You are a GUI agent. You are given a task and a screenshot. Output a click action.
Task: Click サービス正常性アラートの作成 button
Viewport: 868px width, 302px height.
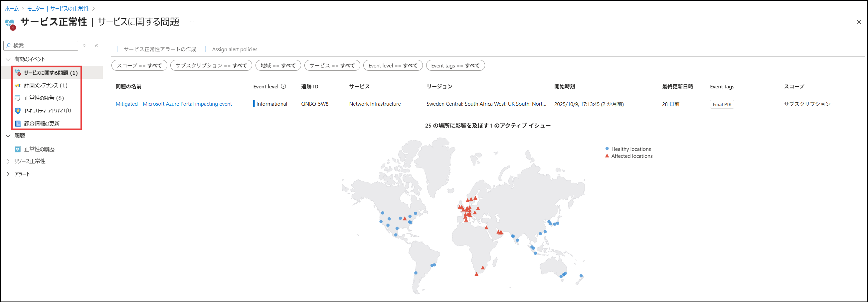(155, 49)
